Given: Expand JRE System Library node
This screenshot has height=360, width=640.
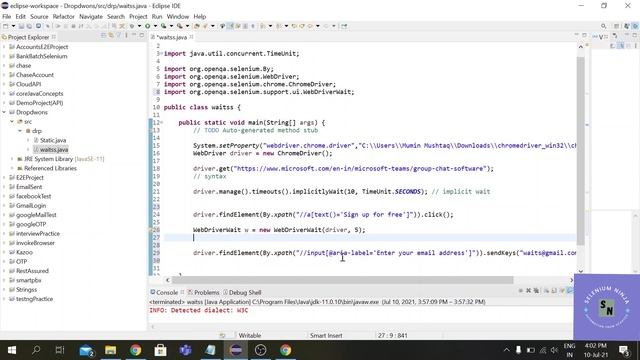Looking at the screenshot, I should click(12, 159).
